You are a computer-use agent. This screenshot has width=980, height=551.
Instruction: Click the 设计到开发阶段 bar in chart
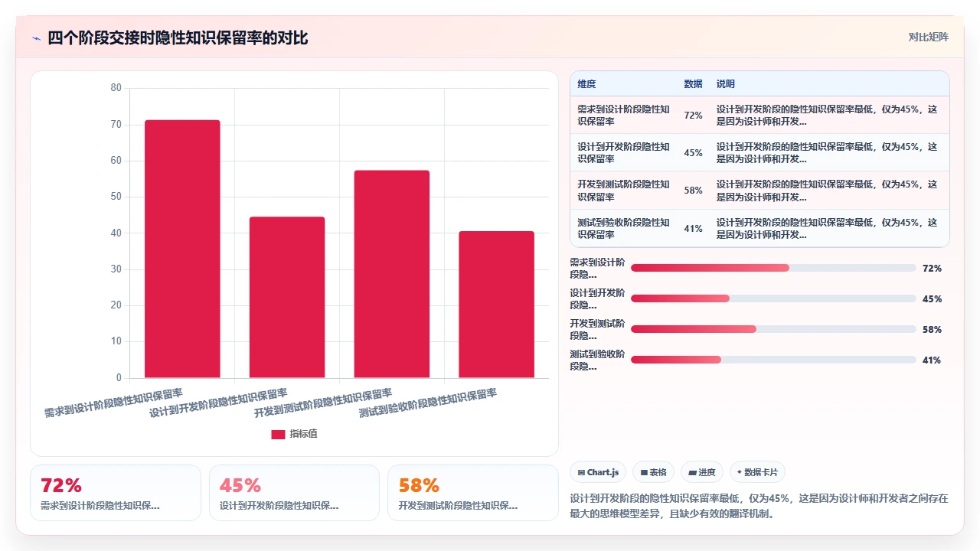tap(287, 298)
